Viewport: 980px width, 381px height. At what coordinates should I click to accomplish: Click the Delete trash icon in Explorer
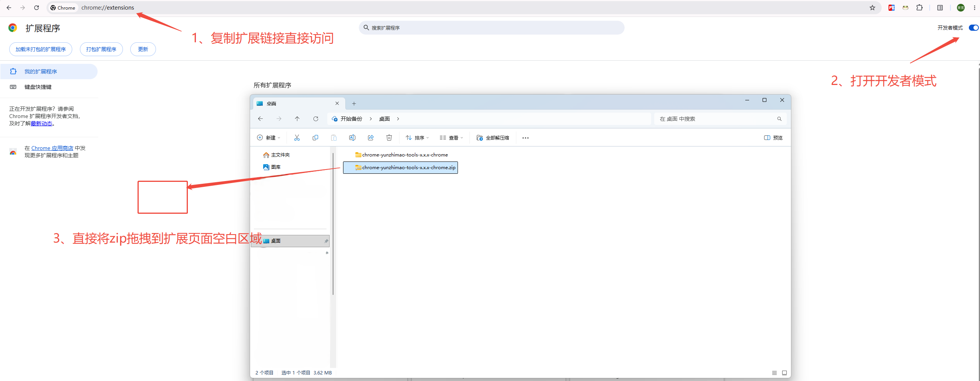pos(389,138)
